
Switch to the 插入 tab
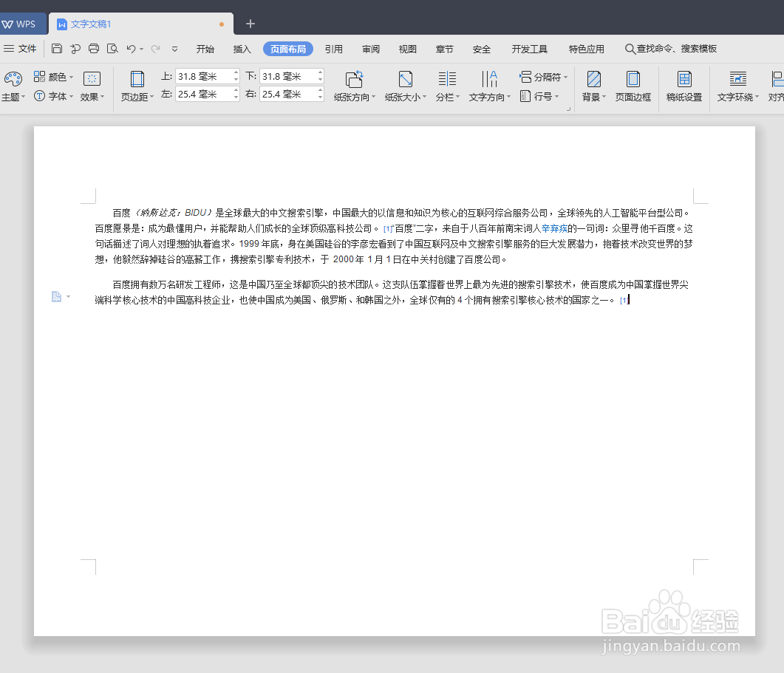tap(242, 49)
